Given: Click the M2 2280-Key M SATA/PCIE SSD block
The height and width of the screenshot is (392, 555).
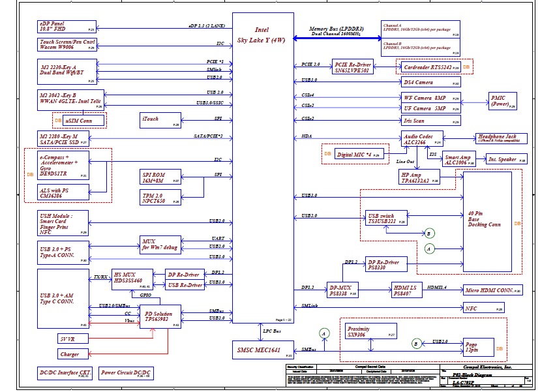Looking at the screenshot, I should click(x=63, y=138).
